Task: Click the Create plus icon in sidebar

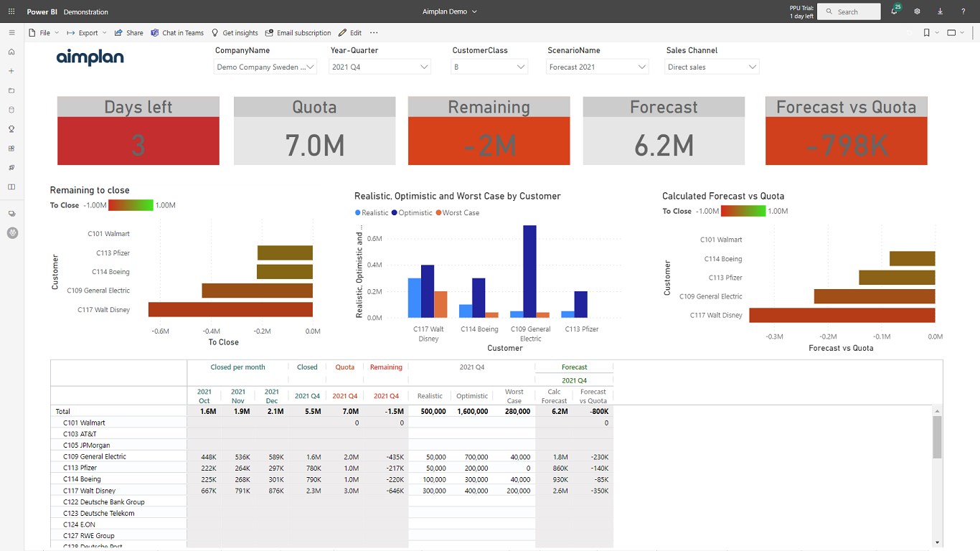Action: [11, 72]
